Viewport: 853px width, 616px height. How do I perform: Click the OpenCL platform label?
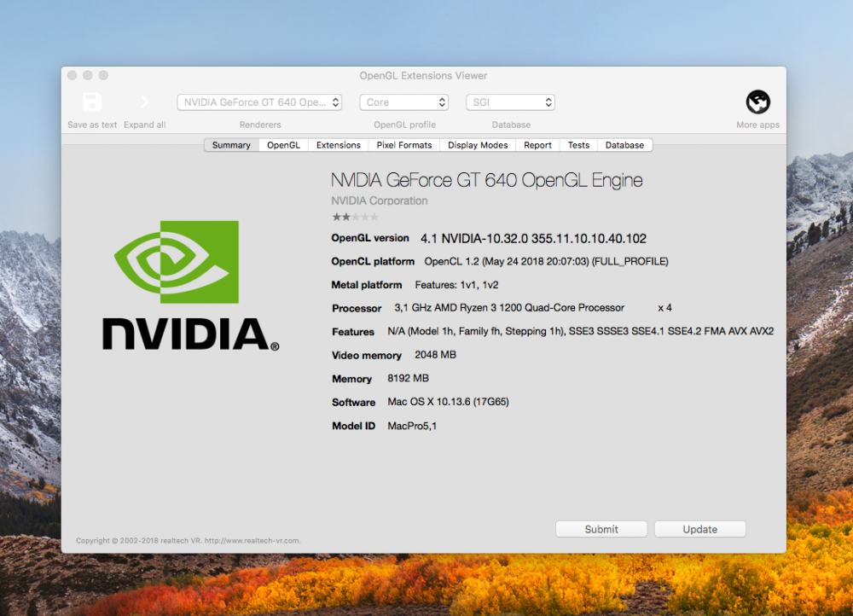tap(373, 261)
